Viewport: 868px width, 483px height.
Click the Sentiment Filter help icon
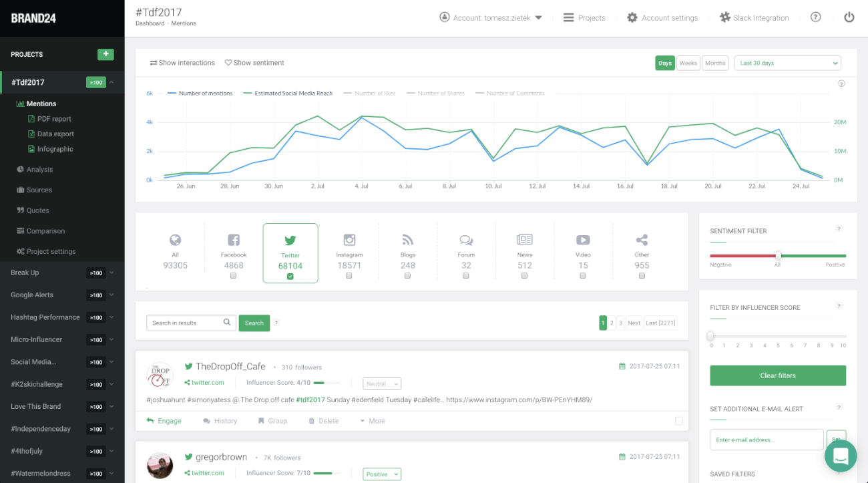tap(839, 228)
